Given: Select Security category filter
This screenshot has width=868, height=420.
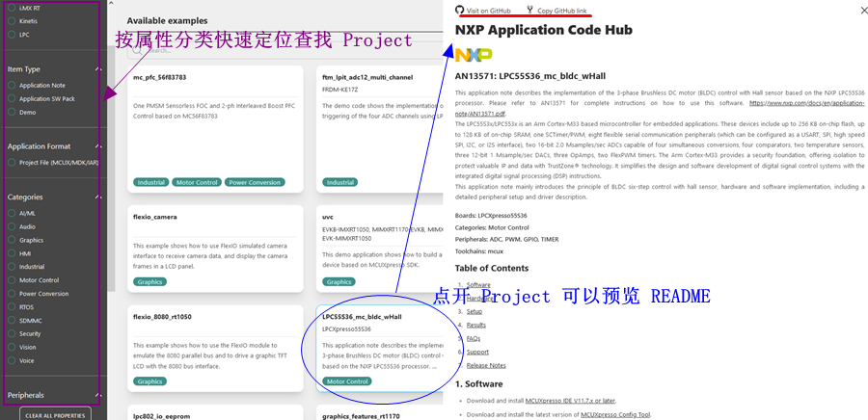Looking at the screenshot, I should [x=13, y=333].
